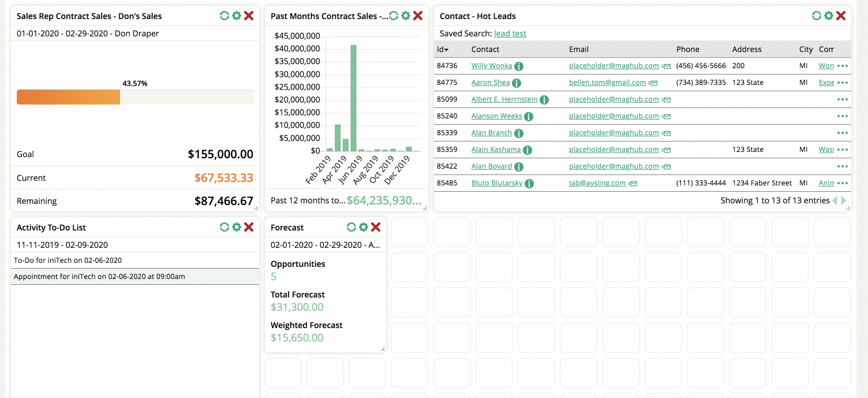Sort table by City column header

tap(806, 49)
